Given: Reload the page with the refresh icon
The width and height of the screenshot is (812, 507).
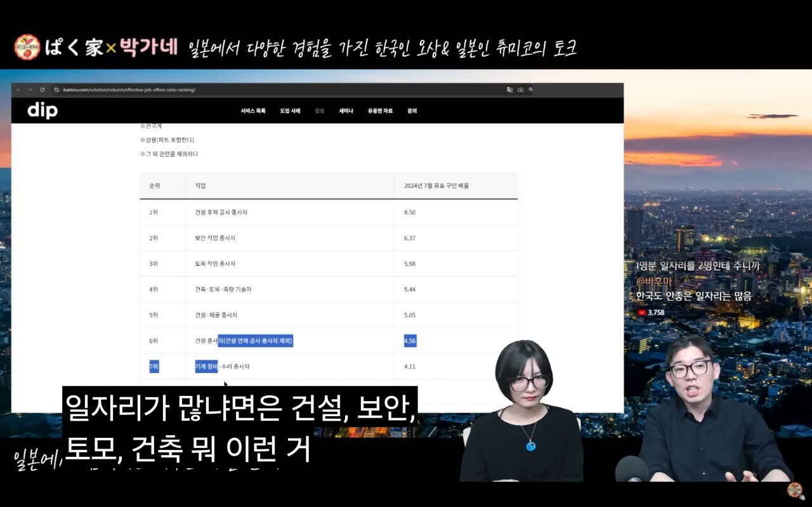Looking at the screenshot, I should [43, 90].
